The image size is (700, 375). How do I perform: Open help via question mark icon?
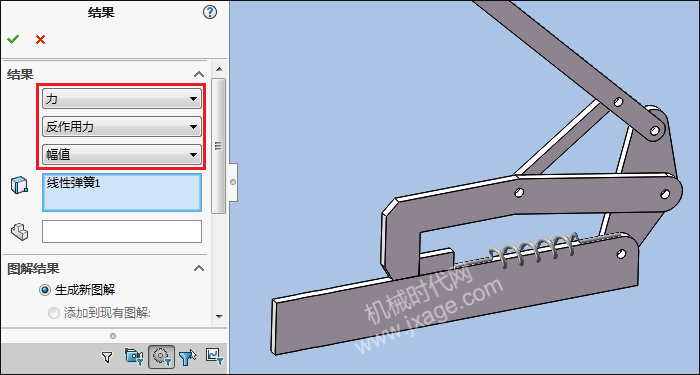210,12
